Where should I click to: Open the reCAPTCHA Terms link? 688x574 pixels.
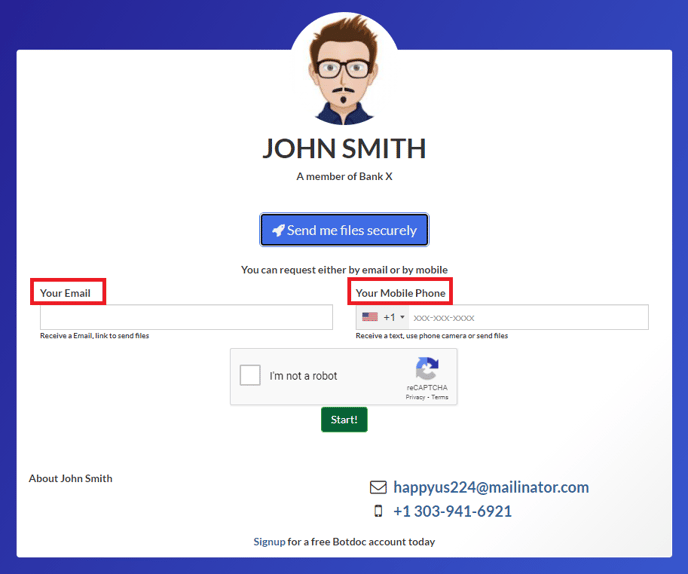coord(440,397)
